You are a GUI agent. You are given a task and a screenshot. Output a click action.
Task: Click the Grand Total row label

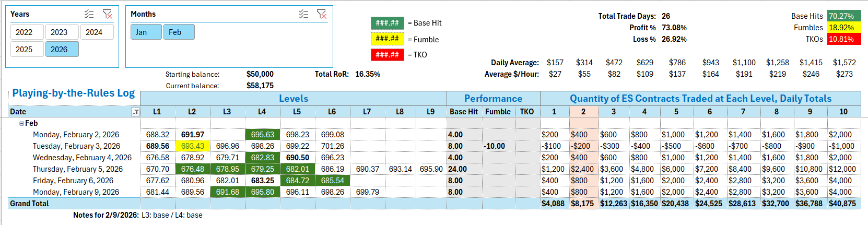30,204
